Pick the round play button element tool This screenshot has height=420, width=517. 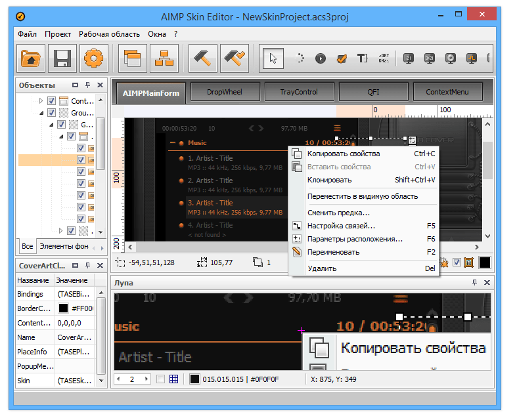click(321, 58)
